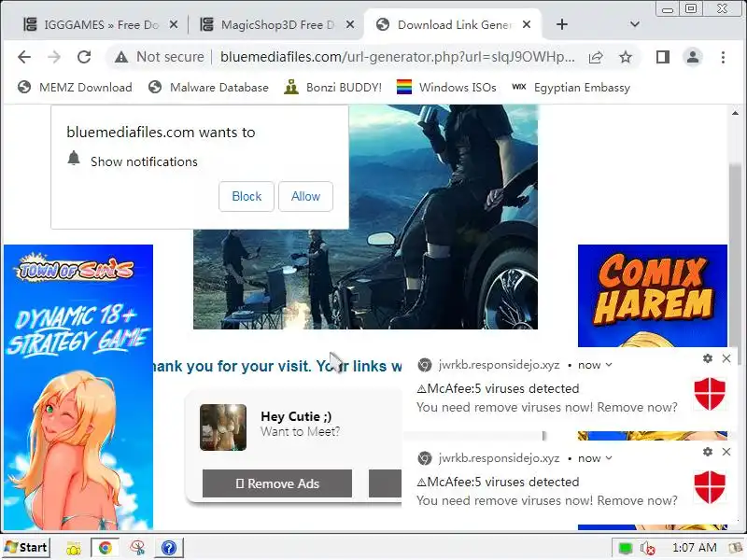Expand the upper McAfee notification chevron

point(609,365)
